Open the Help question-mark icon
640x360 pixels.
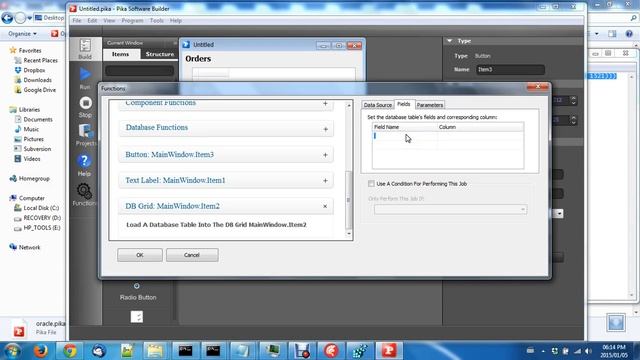coord(84,161)
